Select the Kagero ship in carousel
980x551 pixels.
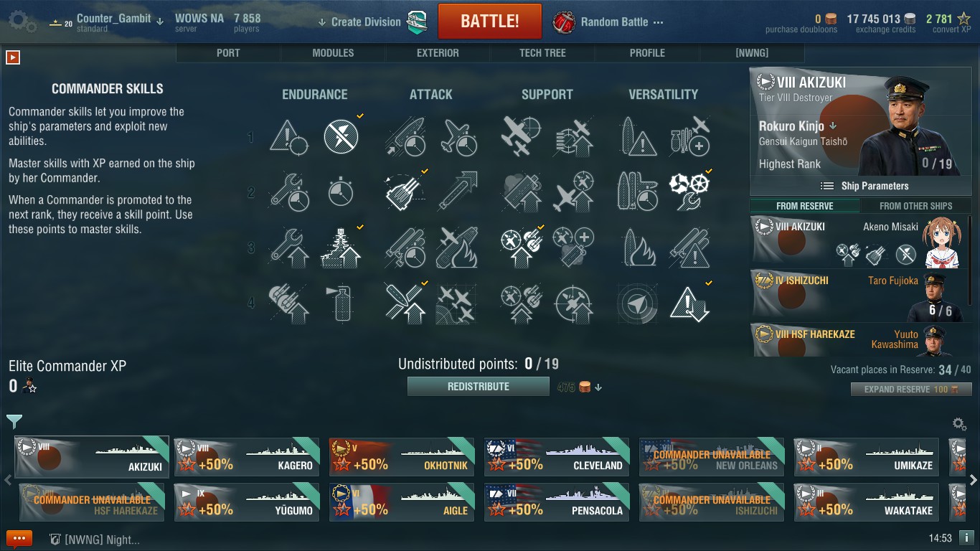(247, 456)
